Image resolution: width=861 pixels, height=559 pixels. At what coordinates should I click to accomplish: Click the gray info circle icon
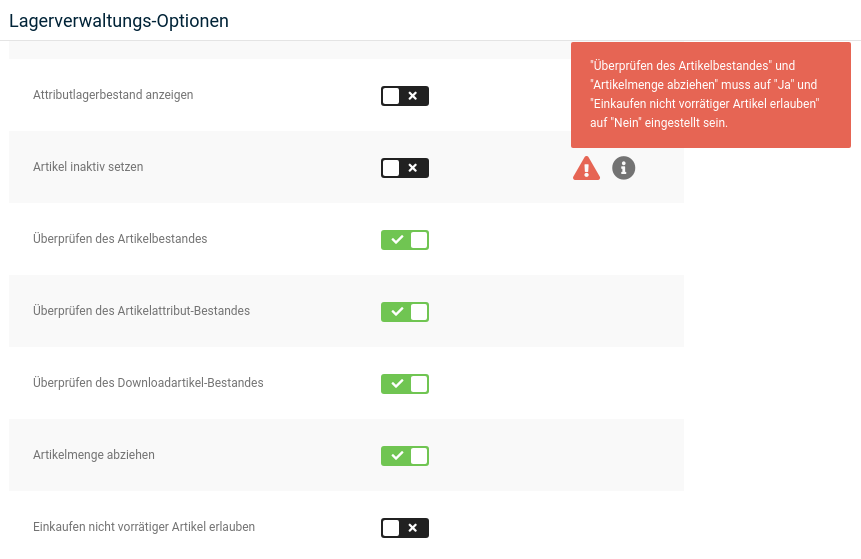coord(623,168)
